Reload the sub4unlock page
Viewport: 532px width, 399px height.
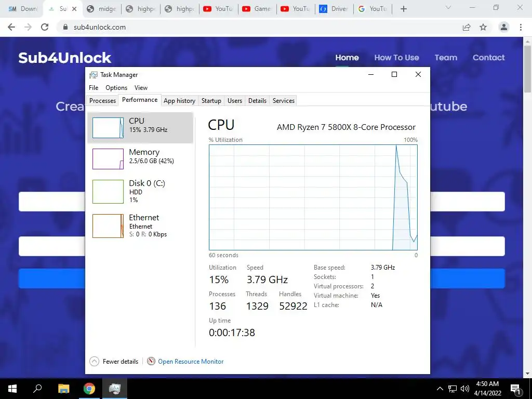pyautogui.click(x=45, y=27)
